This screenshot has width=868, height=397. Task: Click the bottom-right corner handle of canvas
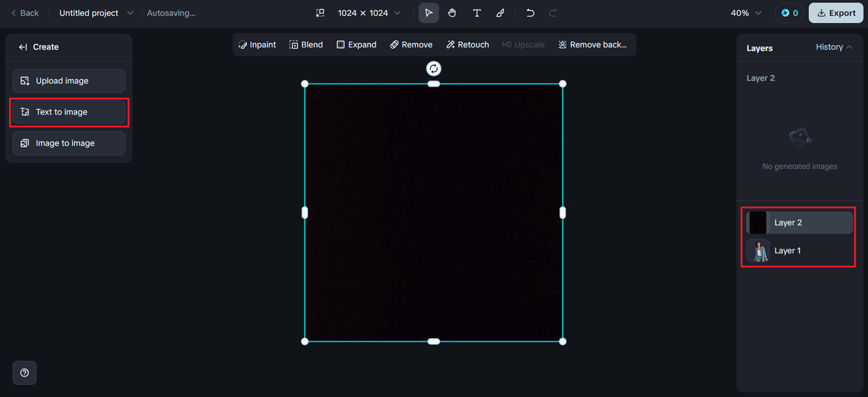click(563, 341)
